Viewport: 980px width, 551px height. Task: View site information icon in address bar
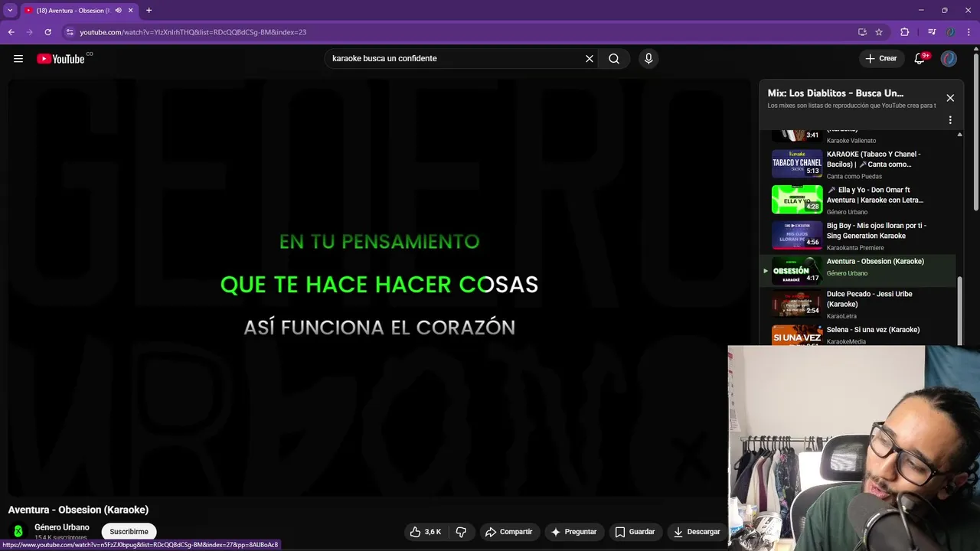click(x=70, y=32)
